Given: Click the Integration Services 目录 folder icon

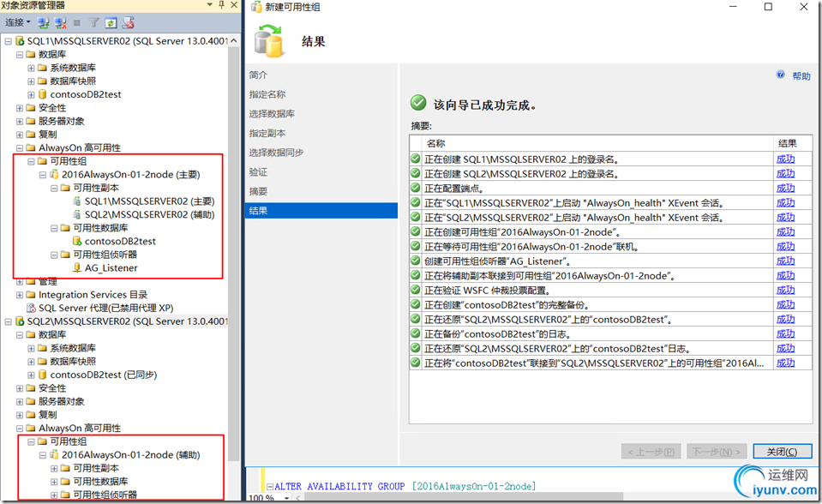Looking at the screenshot, I should [x=31, y=295].
